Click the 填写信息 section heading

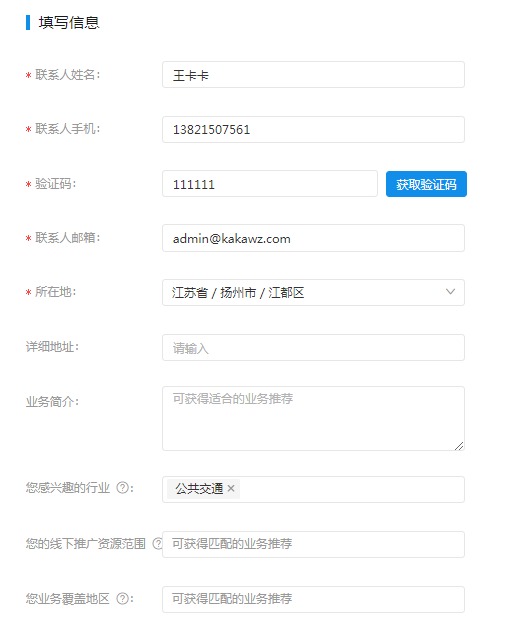69,22
